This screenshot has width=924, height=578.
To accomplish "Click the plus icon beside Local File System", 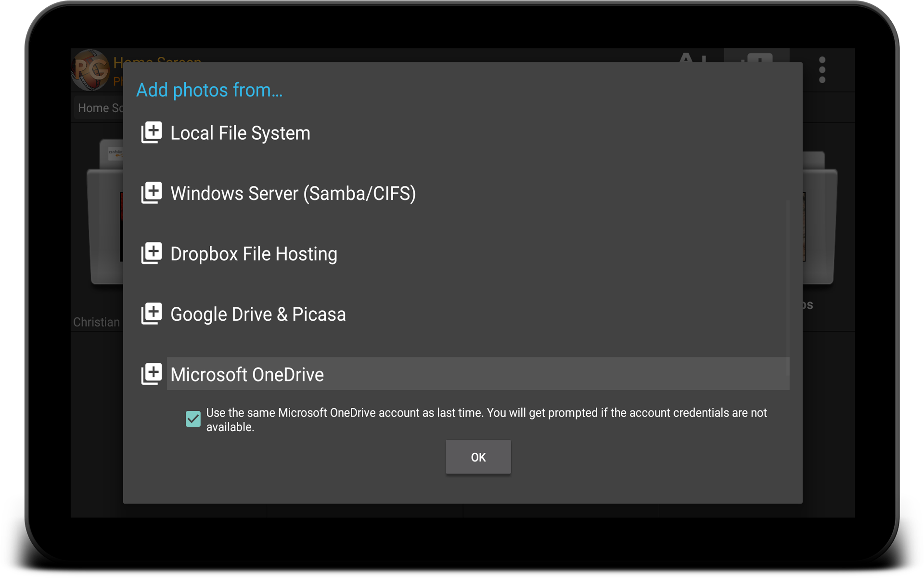I will coord(151,132).
